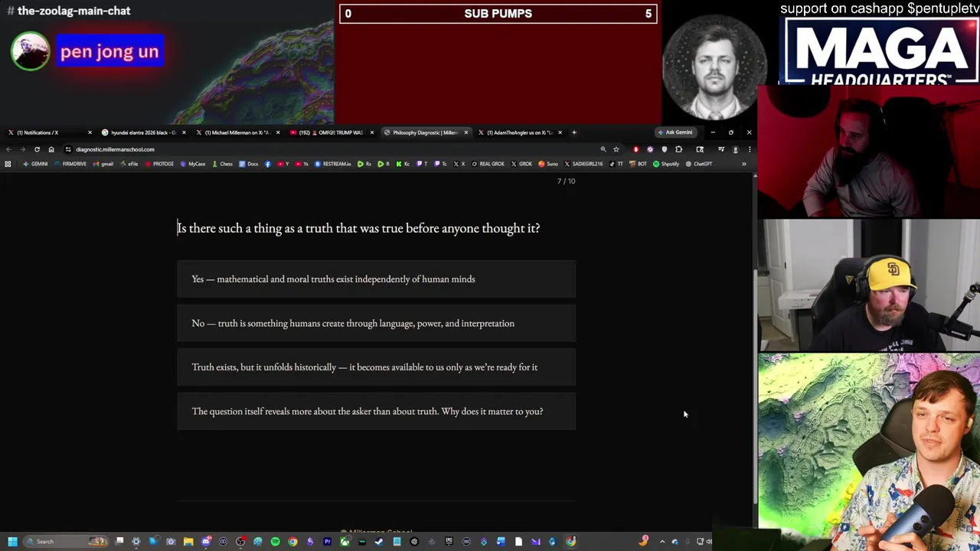Open the apps grid on bookmarks bar

8,164
